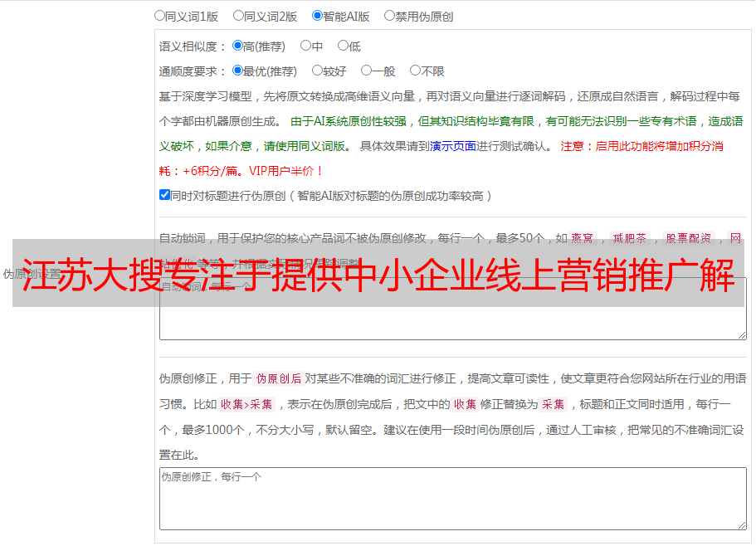Click inside the 伪原创修正 text area
756x546 pixels.
point(453,499)
